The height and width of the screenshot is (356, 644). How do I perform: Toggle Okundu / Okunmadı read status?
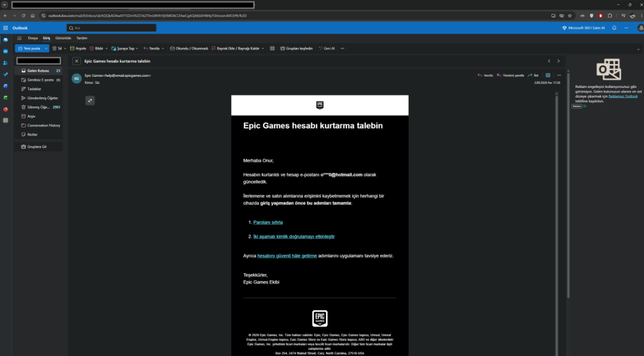click(189, 48)
